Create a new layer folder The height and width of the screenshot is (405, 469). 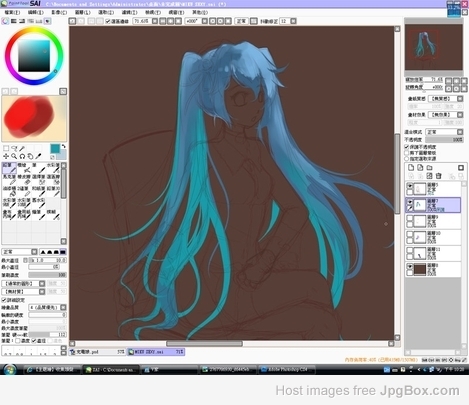[430, 167]
